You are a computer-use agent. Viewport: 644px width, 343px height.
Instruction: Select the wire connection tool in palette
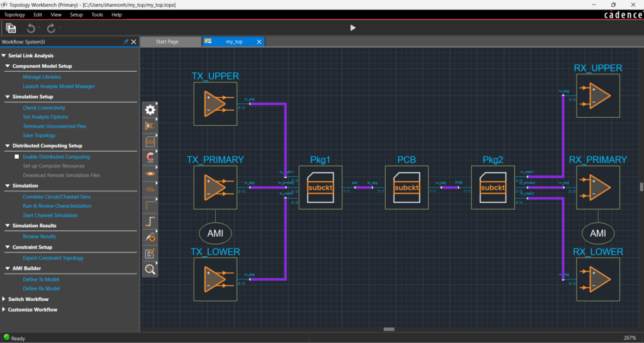click(x=150, y=222)
